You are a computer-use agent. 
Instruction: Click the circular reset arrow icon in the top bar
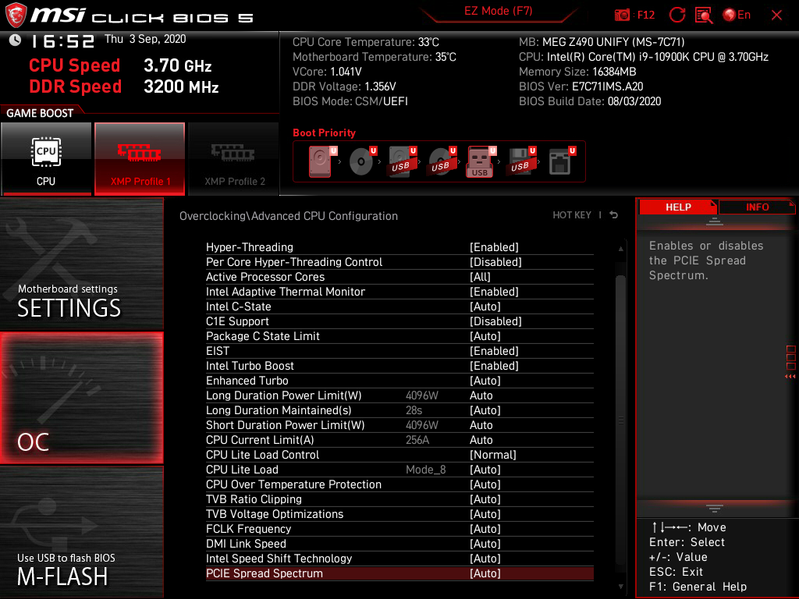click(x=677, y=15)
